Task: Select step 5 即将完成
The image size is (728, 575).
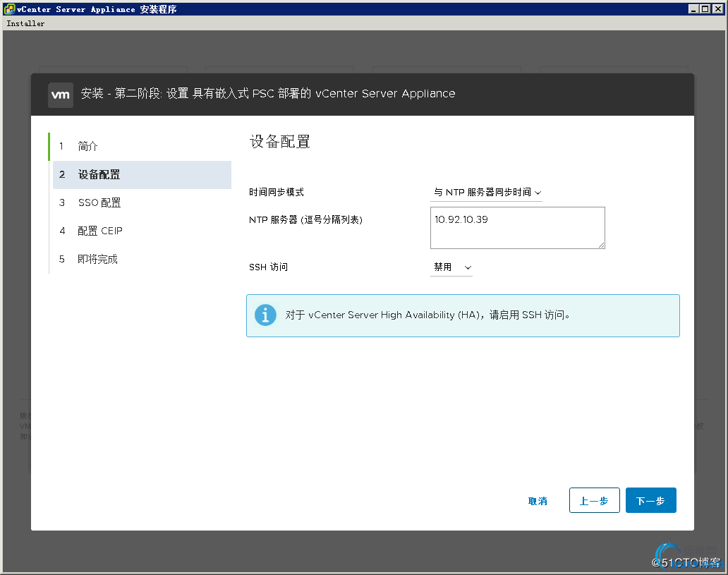Action: pyautogui.click(x=142, y=259)
